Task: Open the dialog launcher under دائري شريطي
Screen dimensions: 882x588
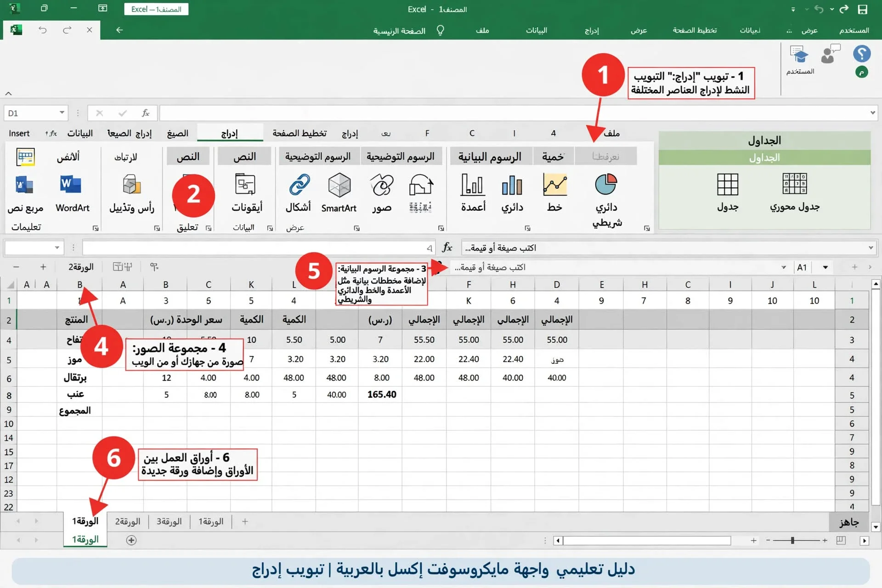Action: [647, 228]
